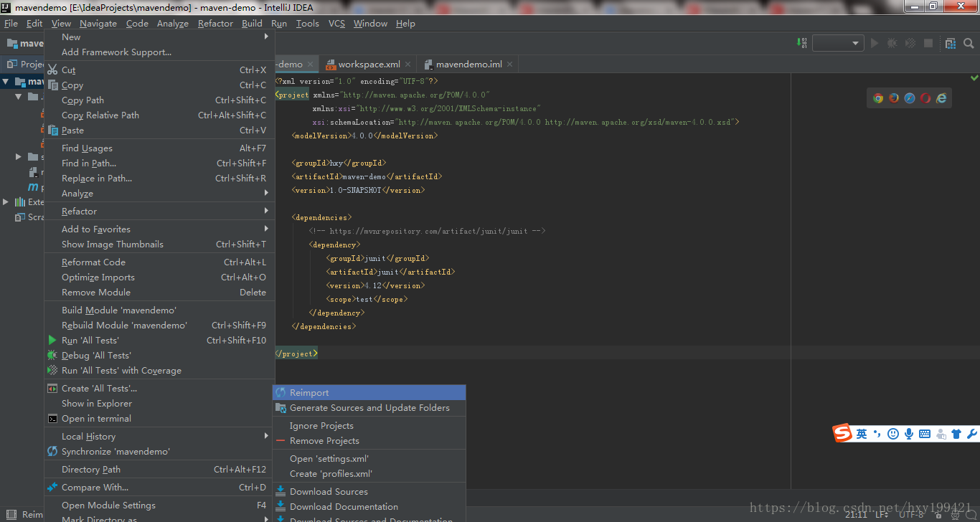Click UTF-8 encoding in status bar
The image size is (980, 522).
coord(911,514)
